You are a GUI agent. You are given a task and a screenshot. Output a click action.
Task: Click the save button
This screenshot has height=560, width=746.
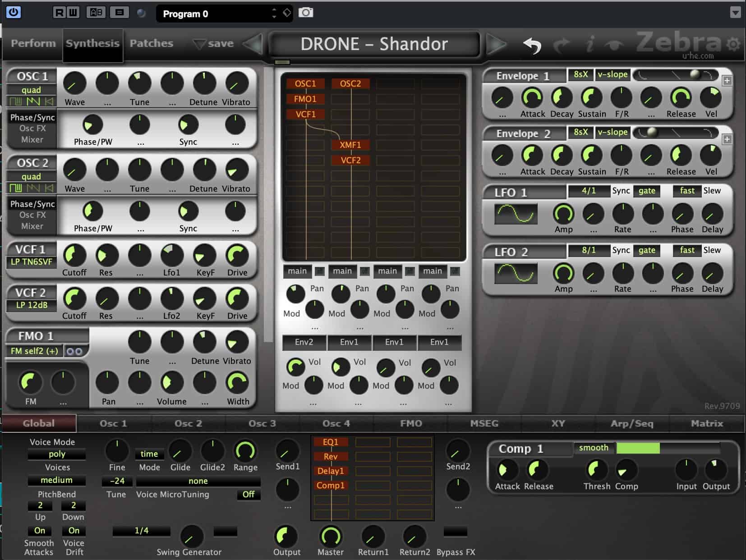tap(213, 44)
